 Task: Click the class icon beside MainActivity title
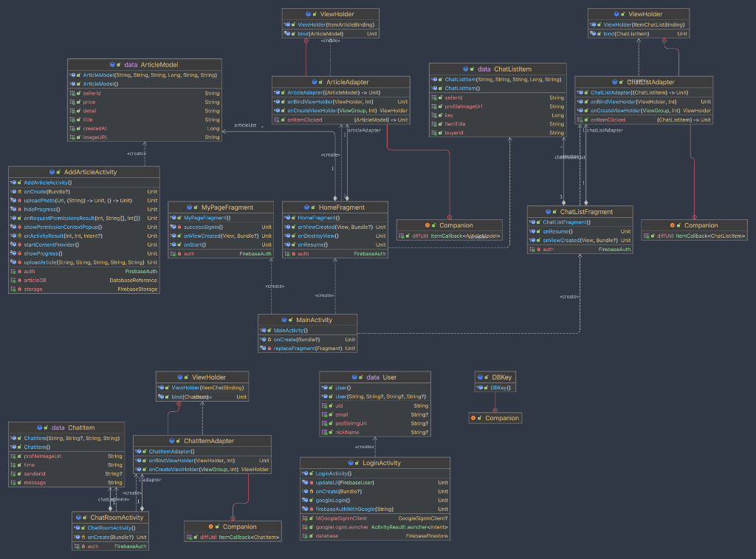click(284, 320)
